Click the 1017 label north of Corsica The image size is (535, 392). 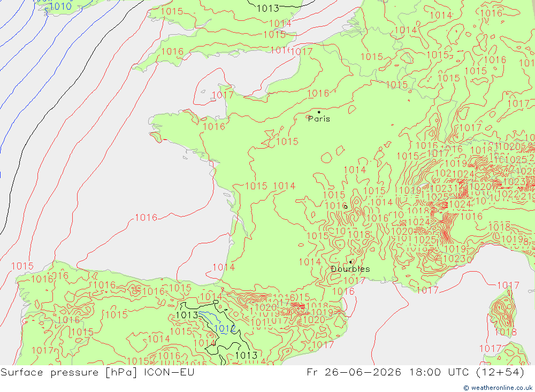click(508, 285)
